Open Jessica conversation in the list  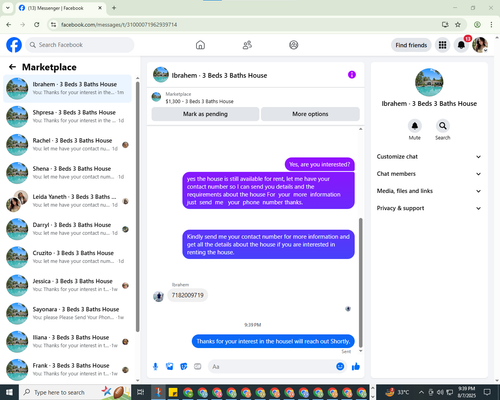click(x=68, y=285)
